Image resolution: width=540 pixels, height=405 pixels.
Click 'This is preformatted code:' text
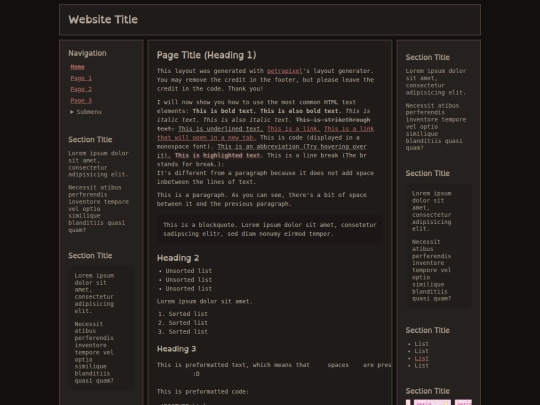(202, 392)
